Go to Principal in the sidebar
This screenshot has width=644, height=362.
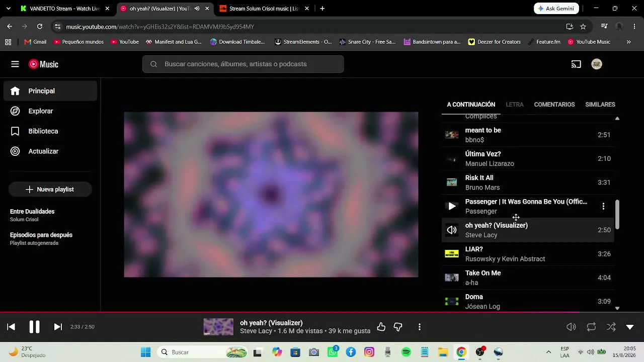pyautogui.click(x=50, y=91)
